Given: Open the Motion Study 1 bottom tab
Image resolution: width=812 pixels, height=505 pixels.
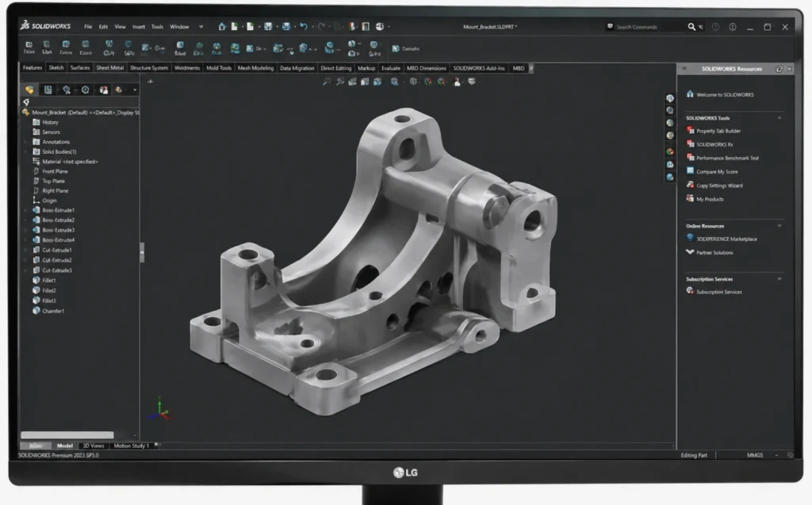Looking at the screenshot, I should (131, 446).
